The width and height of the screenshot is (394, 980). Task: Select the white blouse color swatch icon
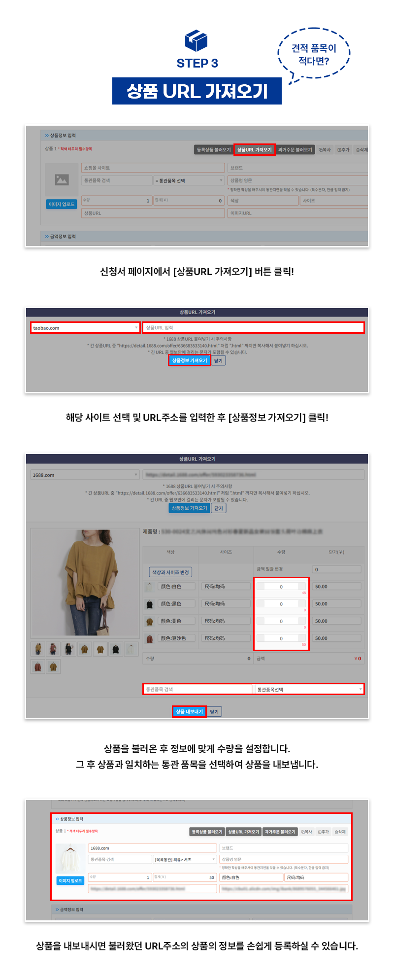149,587
